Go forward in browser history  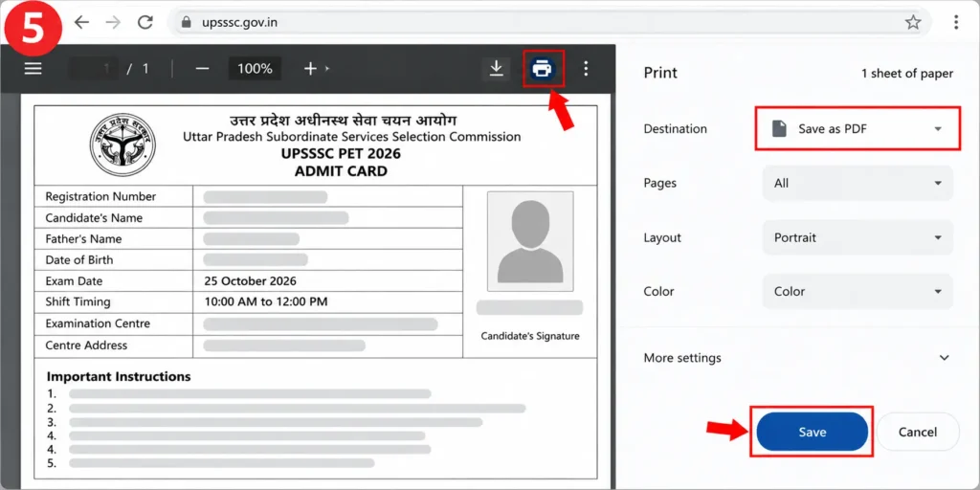pyautogui.click(x=113, y=23)
